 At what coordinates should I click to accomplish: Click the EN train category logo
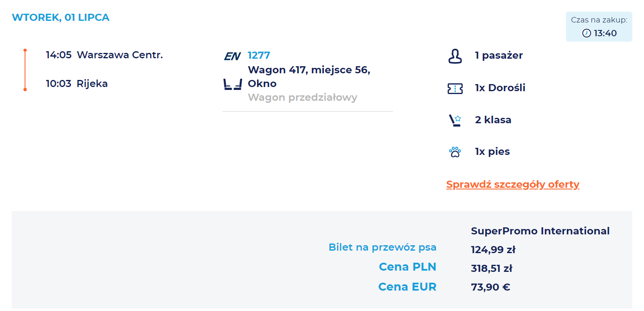click(x=232, y=56)
